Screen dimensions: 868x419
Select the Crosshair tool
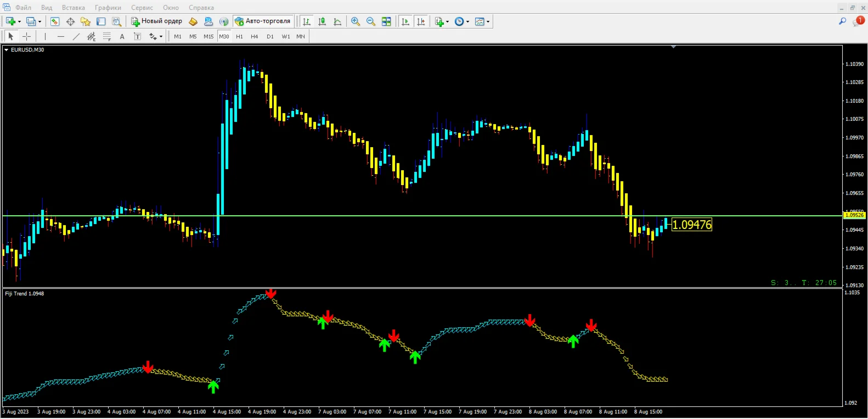pos(26,36)
